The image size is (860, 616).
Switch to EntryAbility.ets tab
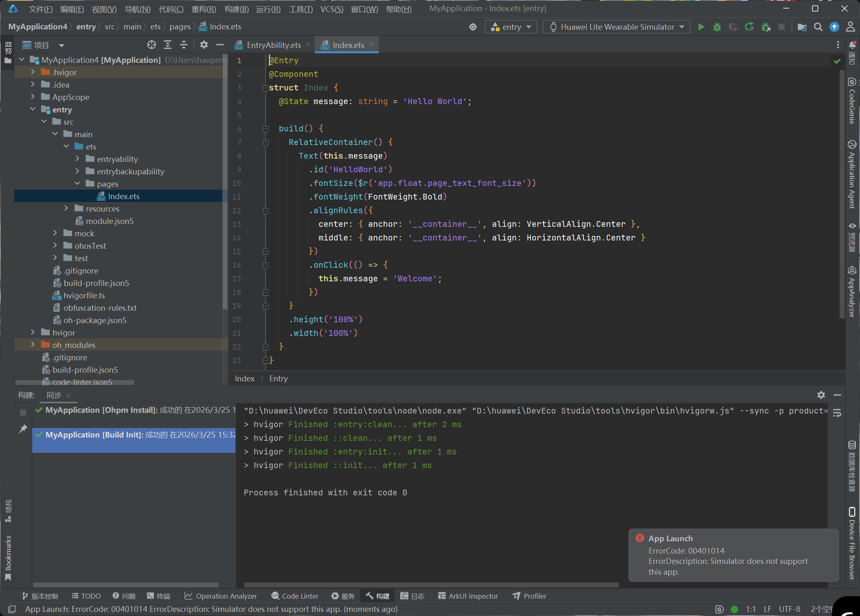[x=273, y=45]
